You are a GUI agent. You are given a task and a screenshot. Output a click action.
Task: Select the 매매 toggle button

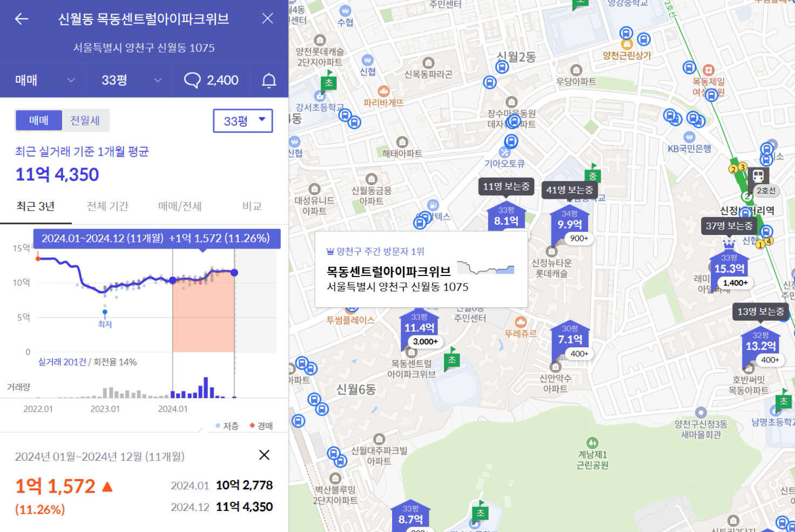pos(39,120)
